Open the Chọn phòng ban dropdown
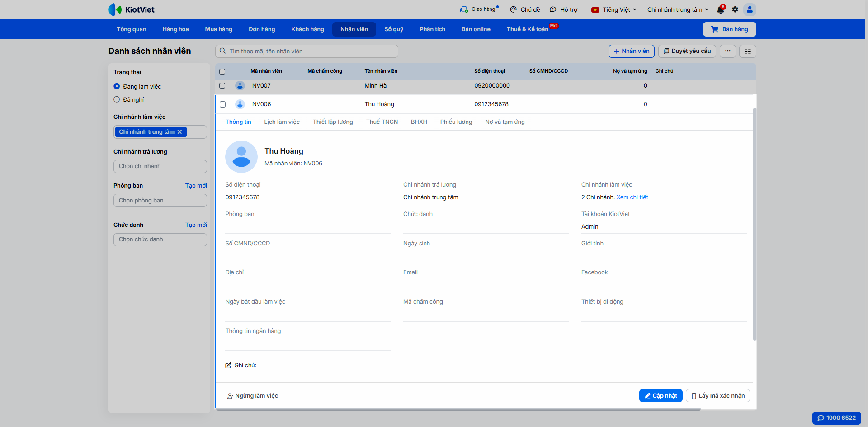The height and width of the screenshot is (427, 868). pyautogui.click(x=160, y=201)
